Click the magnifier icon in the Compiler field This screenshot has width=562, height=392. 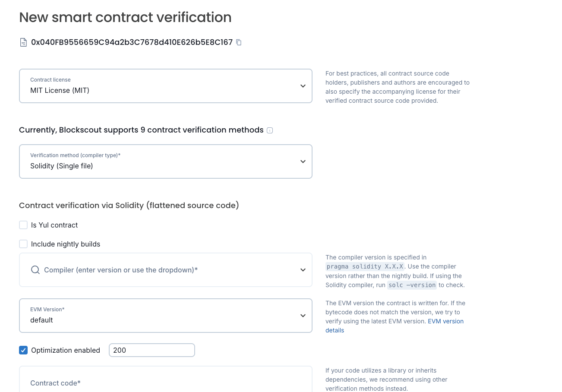point(35,269)
